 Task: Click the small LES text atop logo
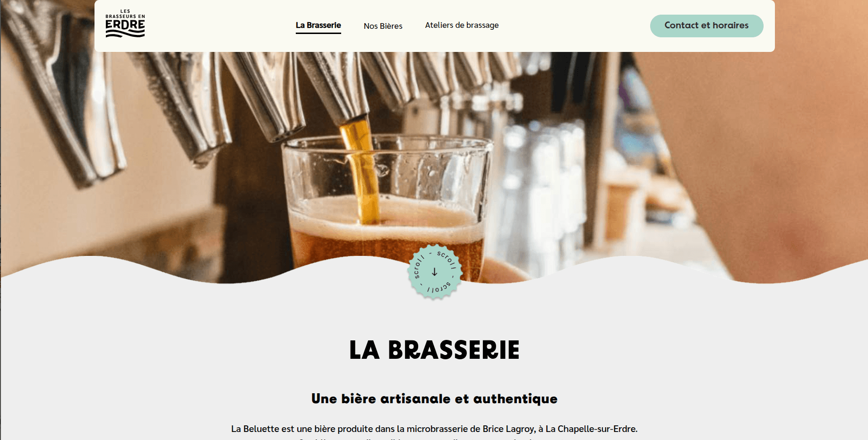click(x=125, y=11)
